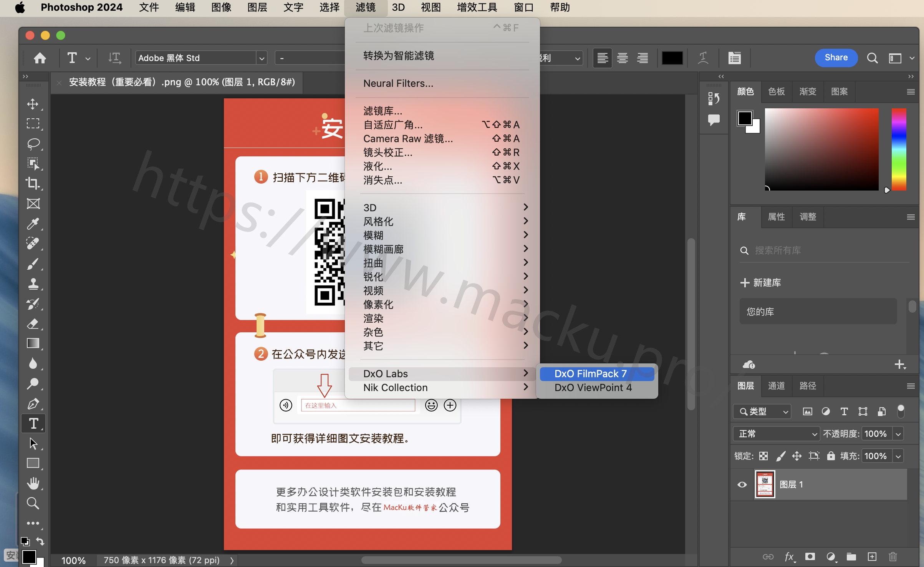The width and height of the screenshot is (924, 567).
Task: Select the History Brush tool
Action: (x=33, y=304)
